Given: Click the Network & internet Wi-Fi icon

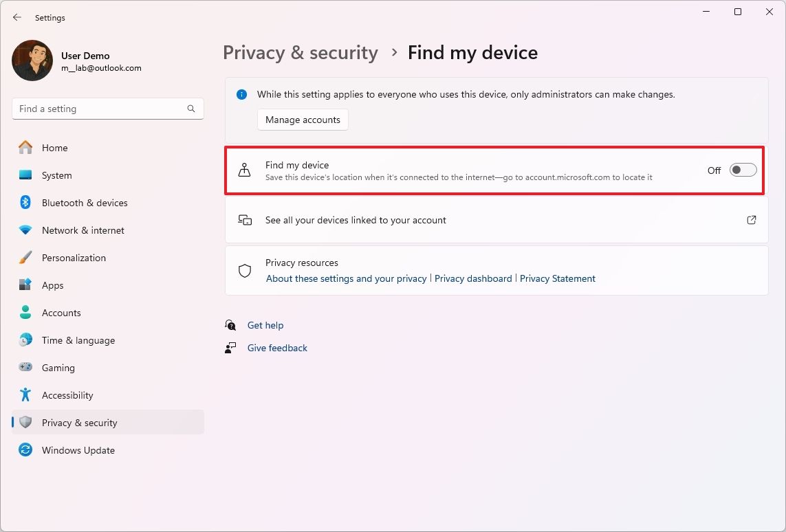Looking at the screenshot, I should click(x=25, y=230).
